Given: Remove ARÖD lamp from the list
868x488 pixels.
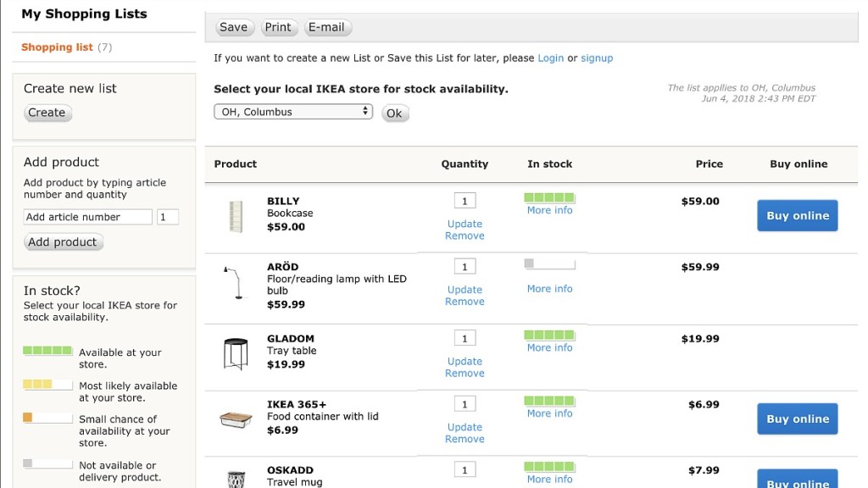Looking at the screenshot, I should click(465, 302).
